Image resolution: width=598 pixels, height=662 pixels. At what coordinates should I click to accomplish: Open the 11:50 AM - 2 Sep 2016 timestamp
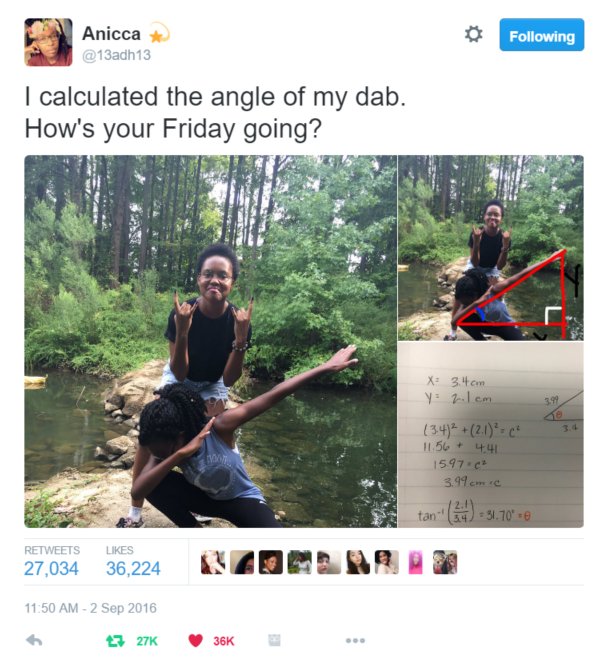(90, 608)
